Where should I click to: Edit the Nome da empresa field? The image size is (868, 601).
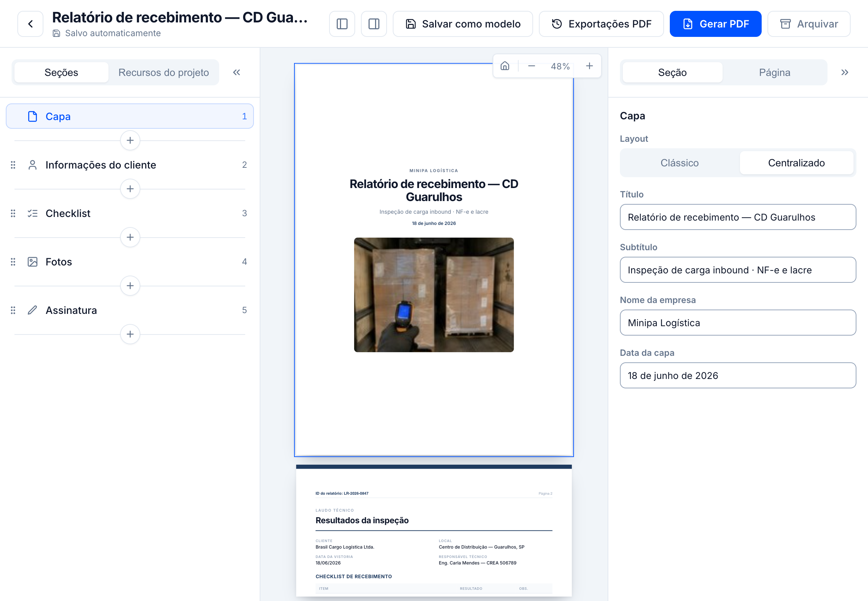(x=737, y=323)
